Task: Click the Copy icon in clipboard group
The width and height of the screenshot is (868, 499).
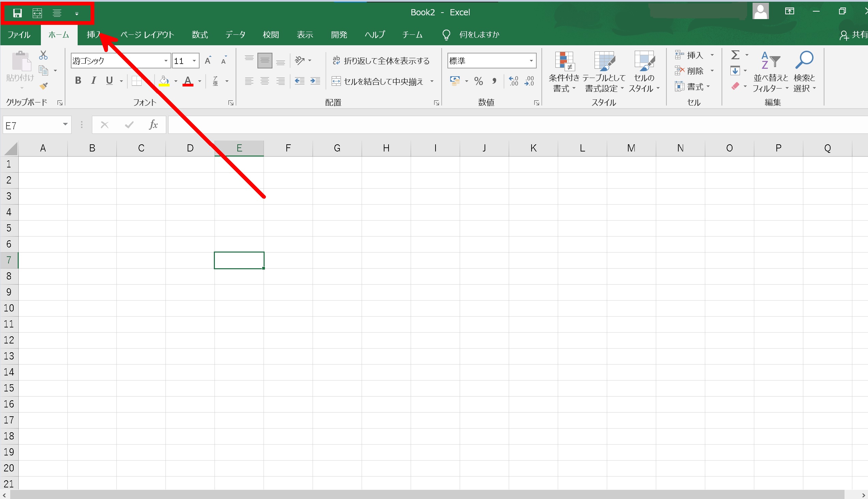Action: tap(44, 70)
